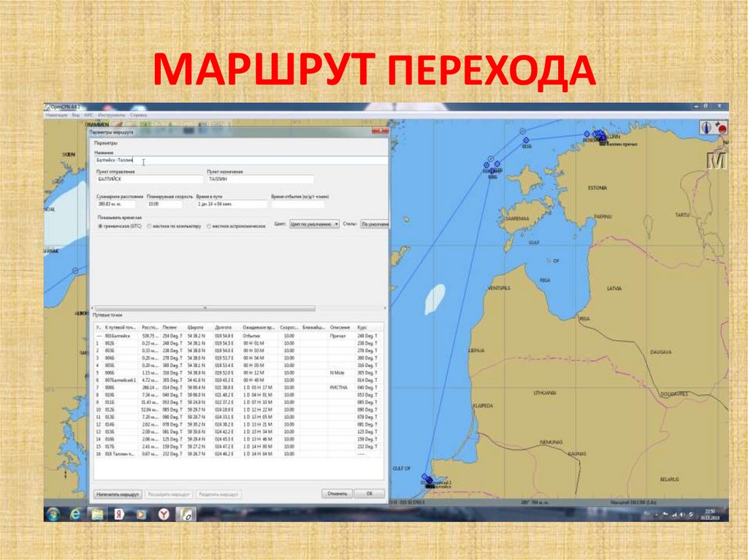Image resolution: width=748 pixels, height=560 pixels.
Task: Click waypoint 0116 marker on the chart
Action: [526, 141]
